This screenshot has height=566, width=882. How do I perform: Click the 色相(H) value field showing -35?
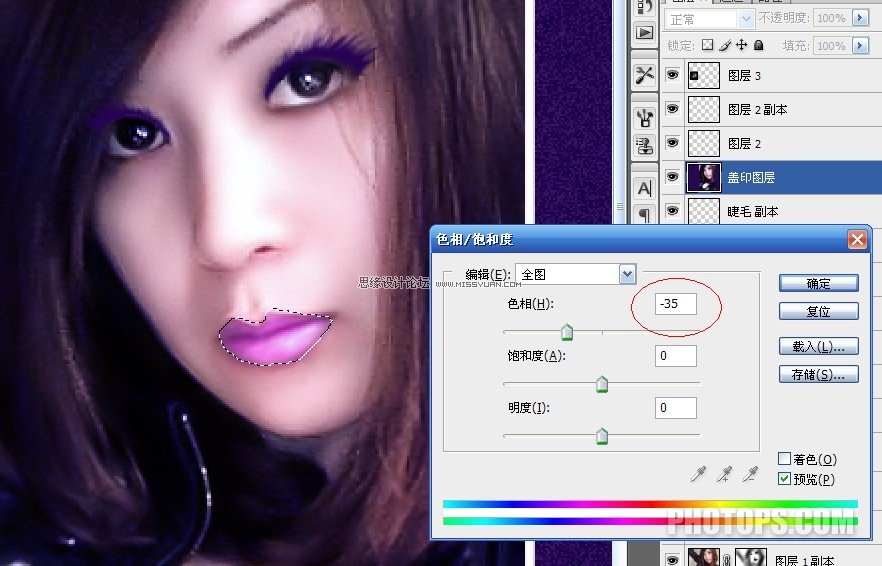pyautogui.click(x=676, y=304)
